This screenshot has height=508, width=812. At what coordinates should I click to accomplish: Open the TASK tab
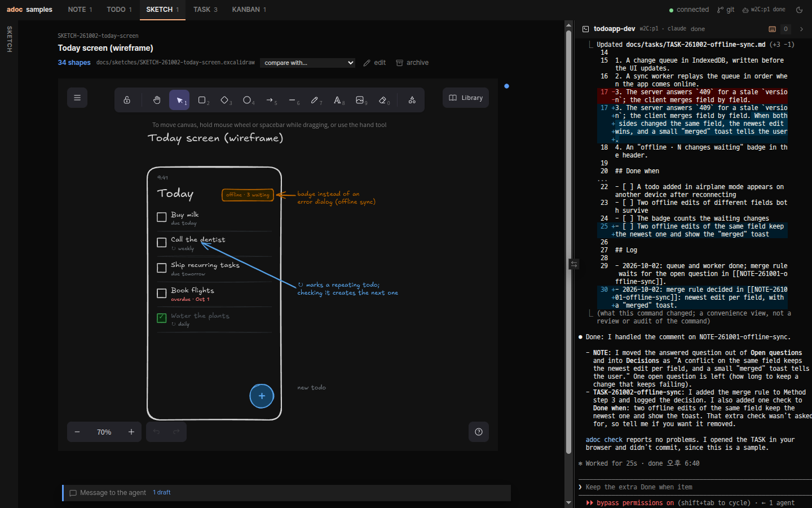205,10
